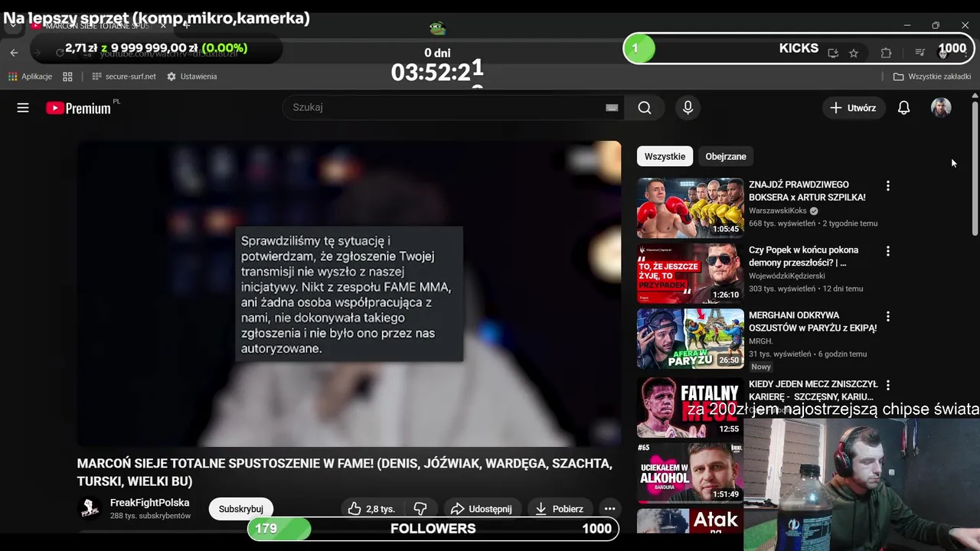
Task: Download the video with Pobierz
Action: tap(562, 509)
